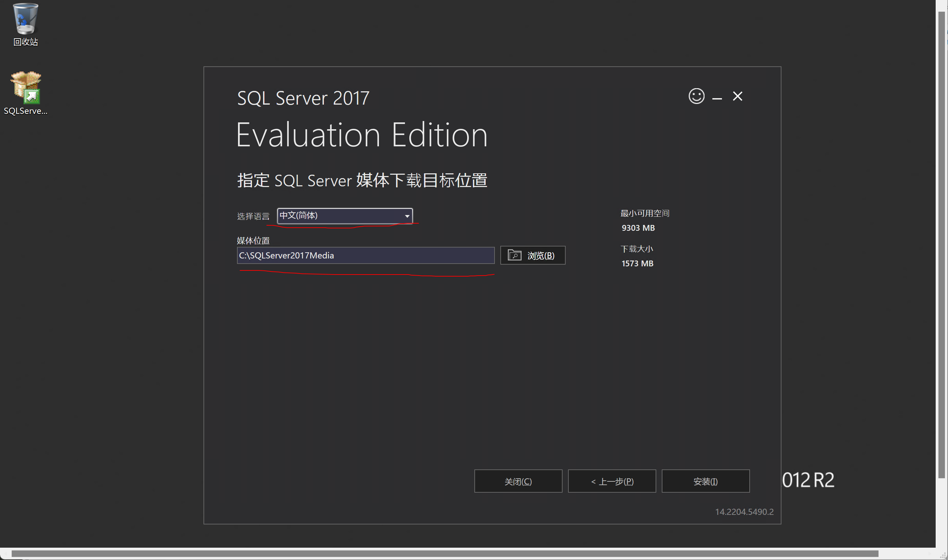Viewport: 948px width, 560px height.
Task: Click the 9303 MB minimum space value
Action: 638,228
